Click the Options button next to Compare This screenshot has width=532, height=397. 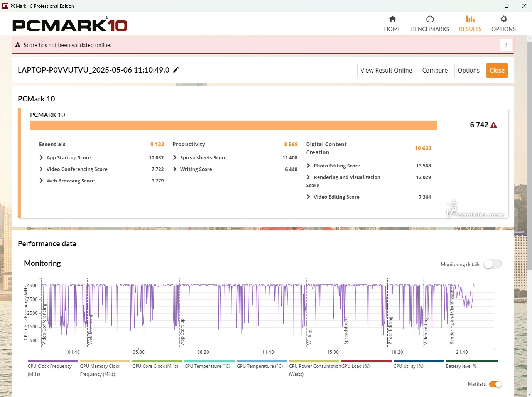pos(468,70)
